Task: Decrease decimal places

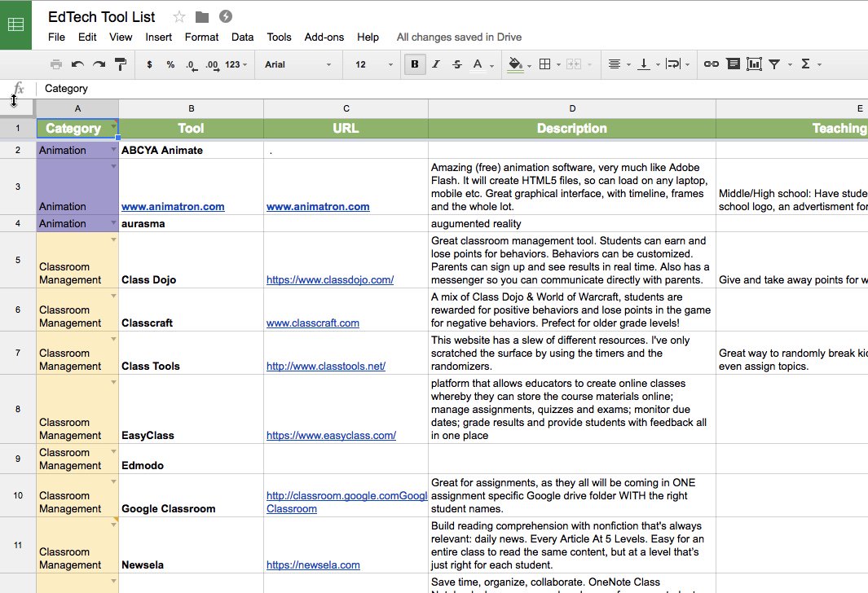Action: point(191,64)
